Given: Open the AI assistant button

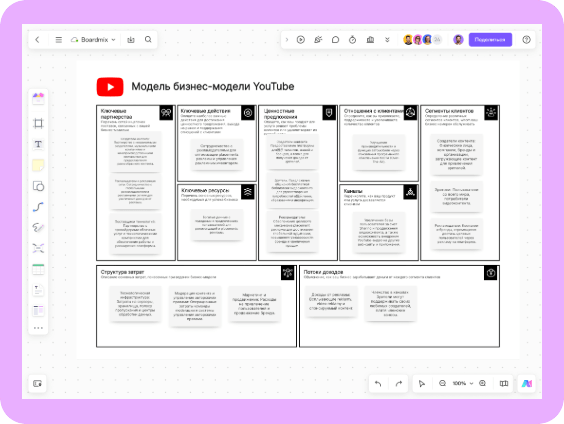Looking at the screenshot, I should tap(527, 383).
